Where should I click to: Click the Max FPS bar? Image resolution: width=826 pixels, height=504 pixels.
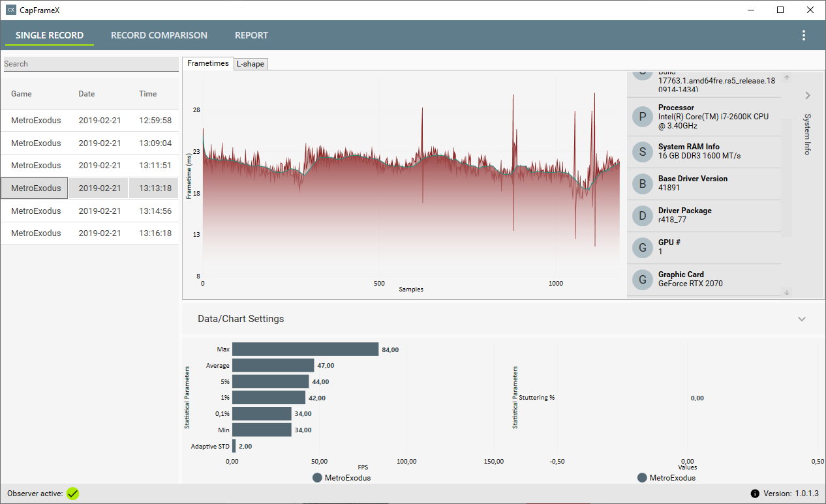point(305,349)
